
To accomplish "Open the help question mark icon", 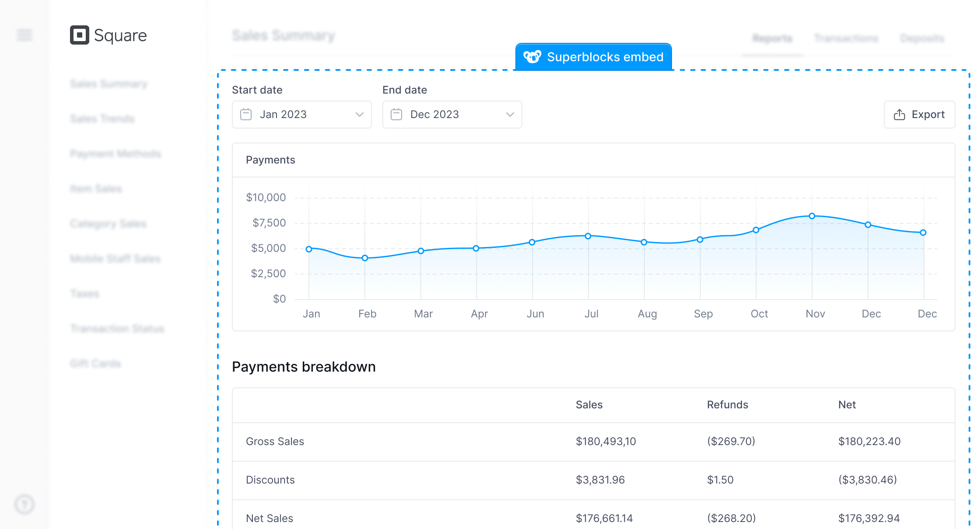I will (x=24, y=505).
